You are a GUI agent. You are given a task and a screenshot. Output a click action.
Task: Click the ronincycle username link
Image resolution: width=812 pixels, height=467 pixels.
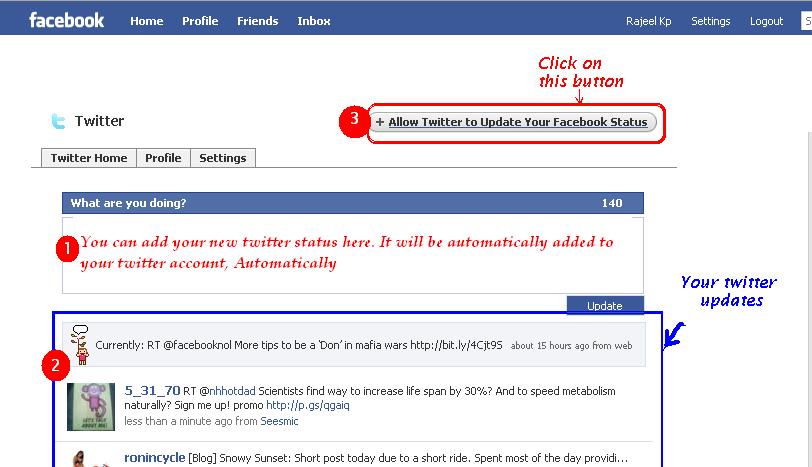[x=154, y=458]
